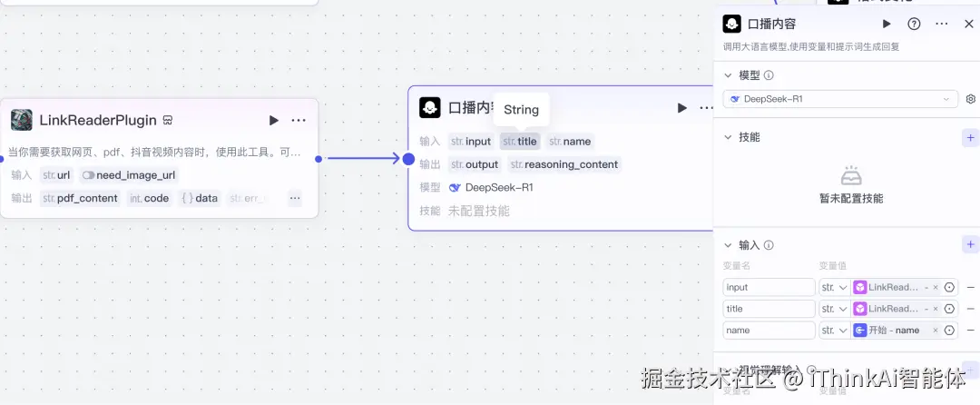Click the str. input chip on 口播内容 node
980x405 pixels.
[471, 142]
